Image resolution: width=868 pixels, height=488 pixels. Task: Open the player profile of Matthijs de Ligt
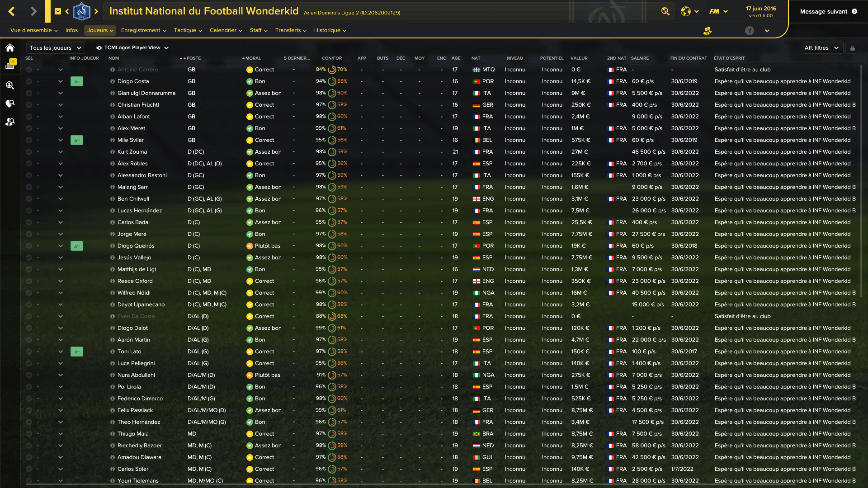(x=137, y=269)
